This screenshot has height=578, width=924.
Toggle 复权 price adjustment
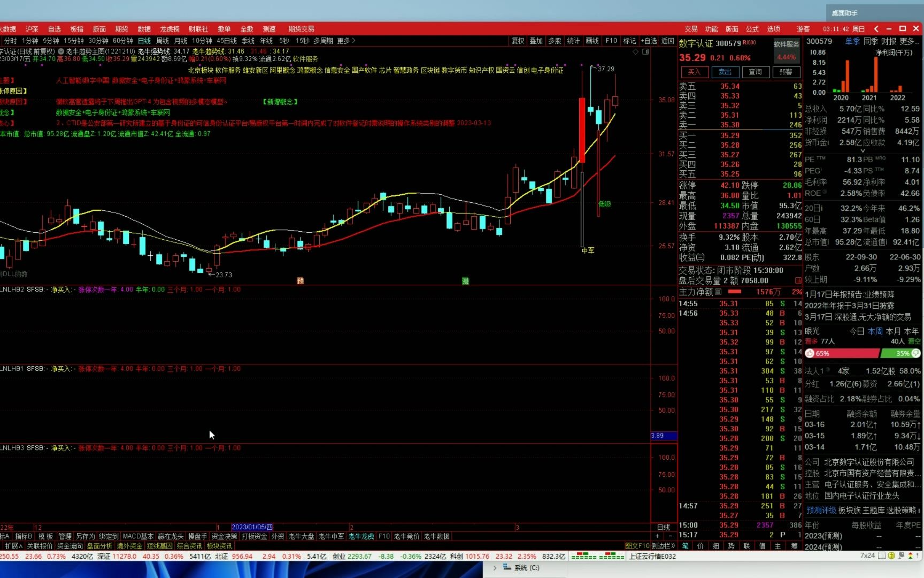pyautogui.click(x=518, y=41)
